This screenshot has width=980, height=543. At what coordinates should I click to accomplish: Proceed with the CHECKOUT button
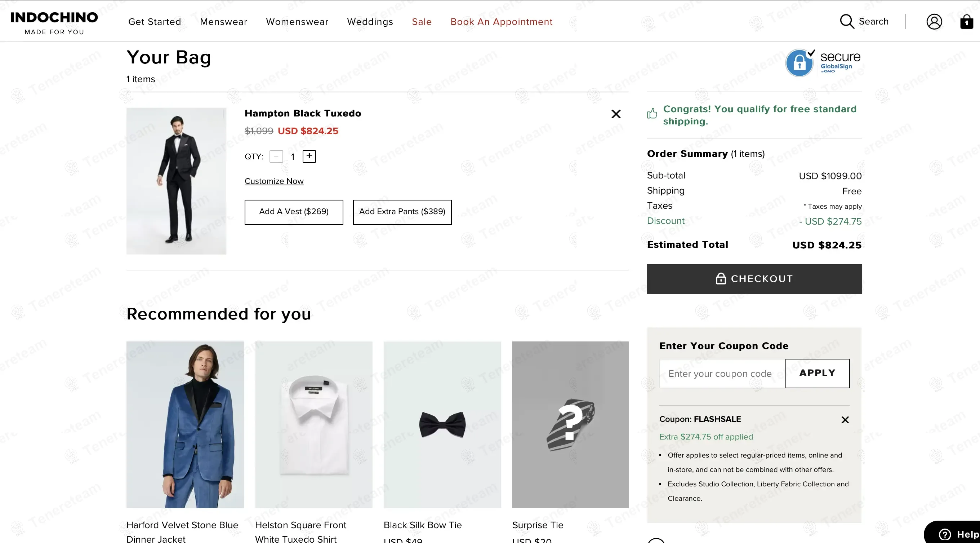(754, 279)
